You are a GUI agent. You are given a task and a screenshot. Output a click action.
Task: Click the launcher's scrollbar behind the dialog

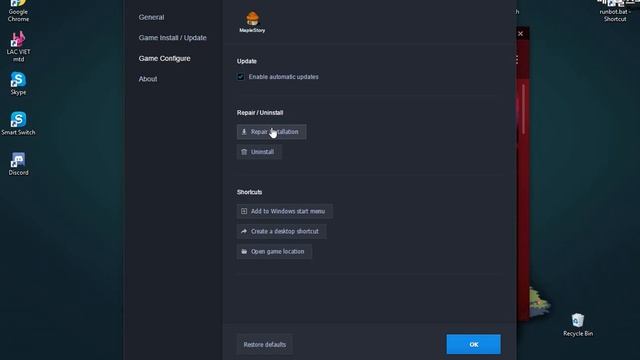click(x=523, y=109)
